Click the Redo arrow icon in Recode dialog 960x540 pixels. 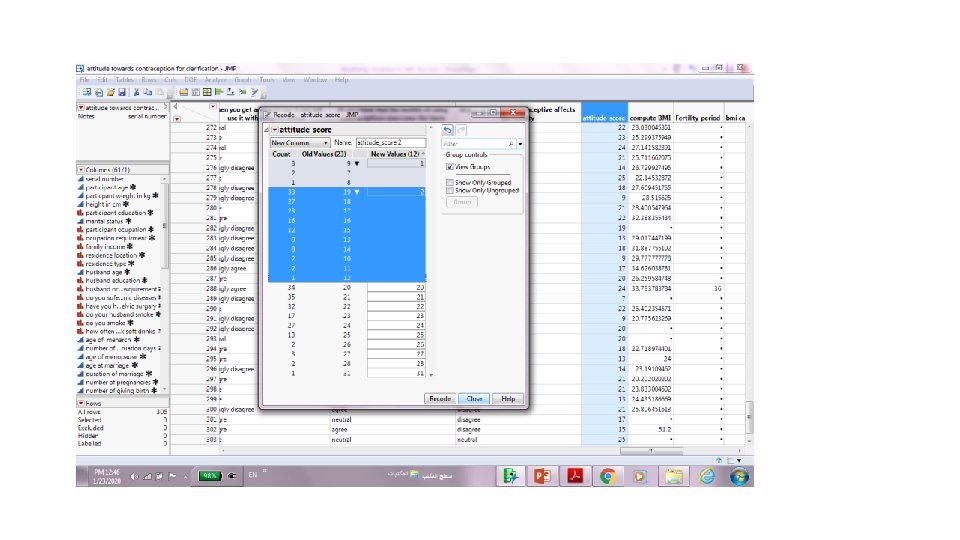(x=462, y=130)
